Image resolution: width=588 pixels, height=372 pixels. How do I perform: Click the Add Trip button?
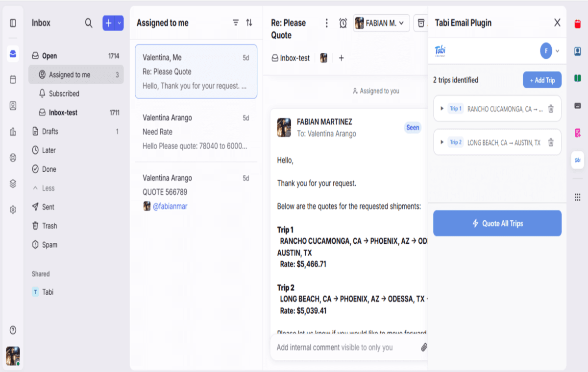(x=542, y=80)
